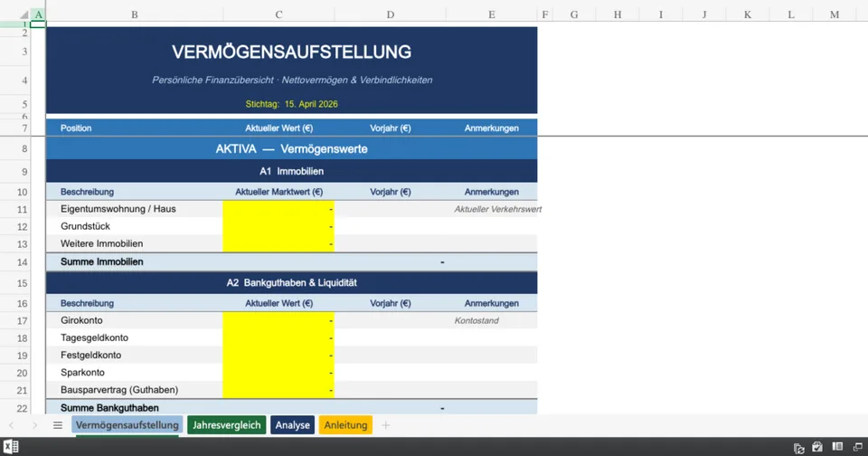This screenshot has height=456, width=868.
Task: Click yellow input cell for Tagesgeldkonto
Action: 278,338
